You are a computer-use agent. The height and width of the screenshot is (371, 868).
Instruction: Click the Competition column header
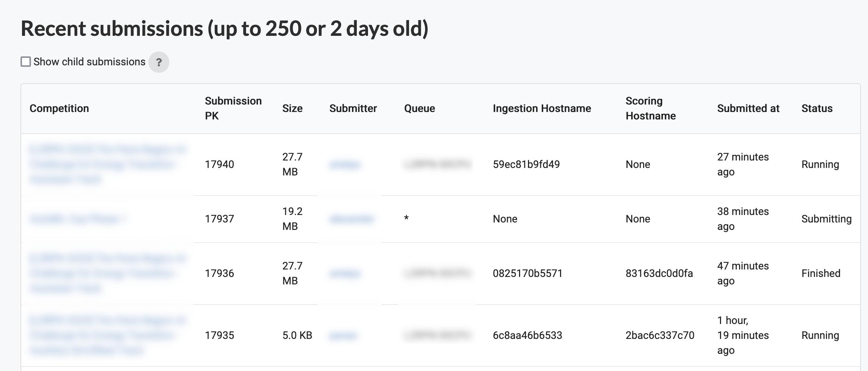tap(59, 108)
